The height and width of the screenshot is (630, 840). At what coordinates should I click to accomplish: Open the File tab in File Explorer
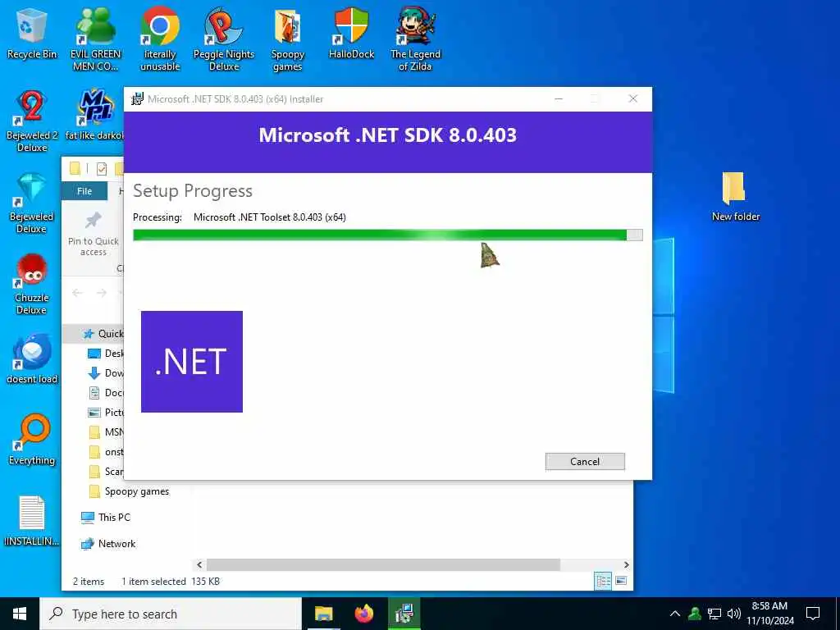point(84,191)
